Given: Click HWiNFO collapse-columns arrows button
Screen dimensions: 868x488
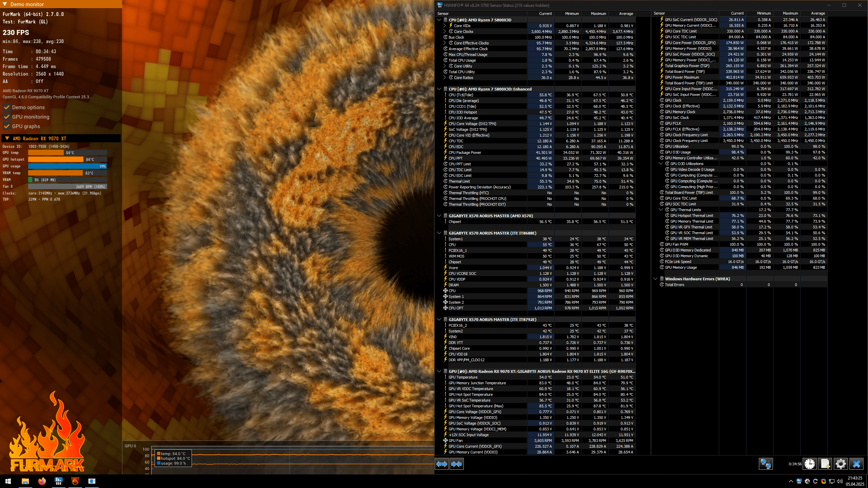Looking at the screenshot, I should [456, 464].
